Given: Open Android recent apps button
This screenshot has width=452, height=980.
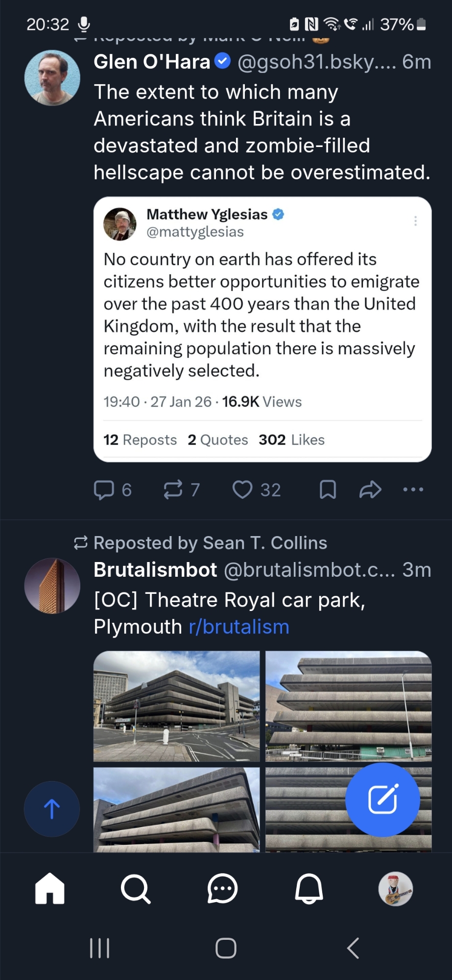Looking at the screenshot, I should coord(100,948).
